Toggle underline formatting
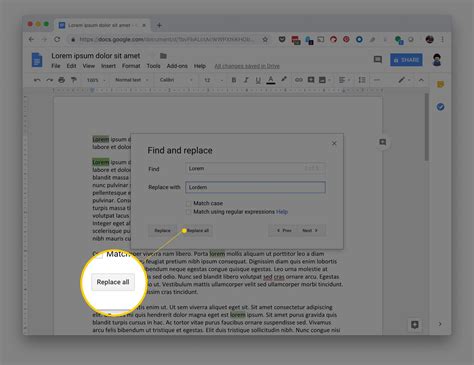The image size is (474, 365). pyautogui.click(x=258, y=80)
